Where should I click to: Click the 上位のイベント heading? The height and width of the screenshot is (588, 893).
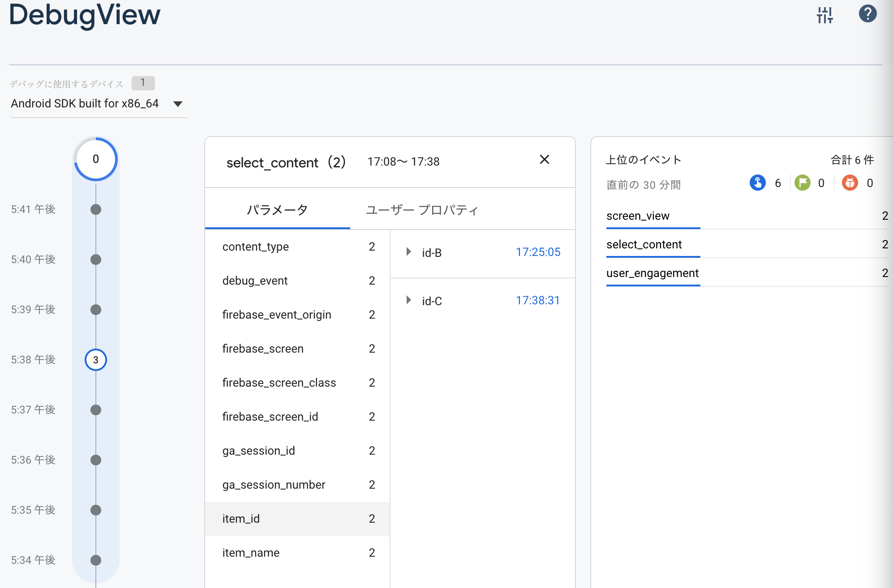tap(644, 160)
